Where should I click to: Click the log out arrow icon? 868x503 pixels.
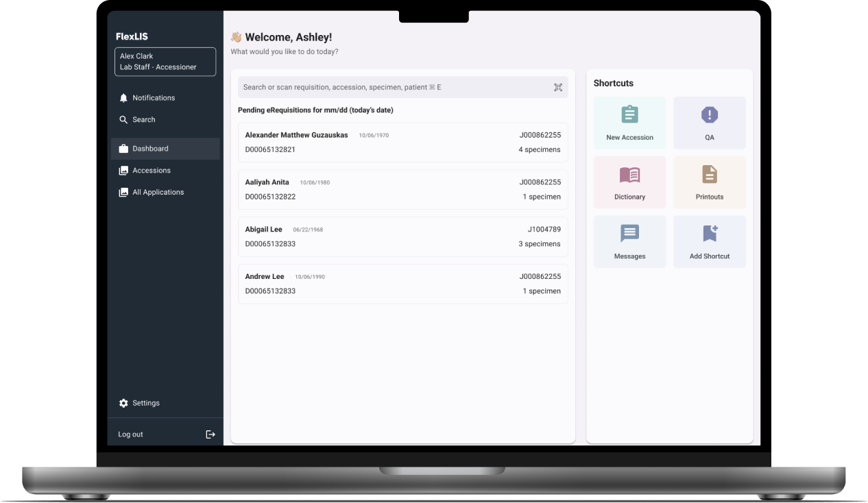tap(210, 434)
